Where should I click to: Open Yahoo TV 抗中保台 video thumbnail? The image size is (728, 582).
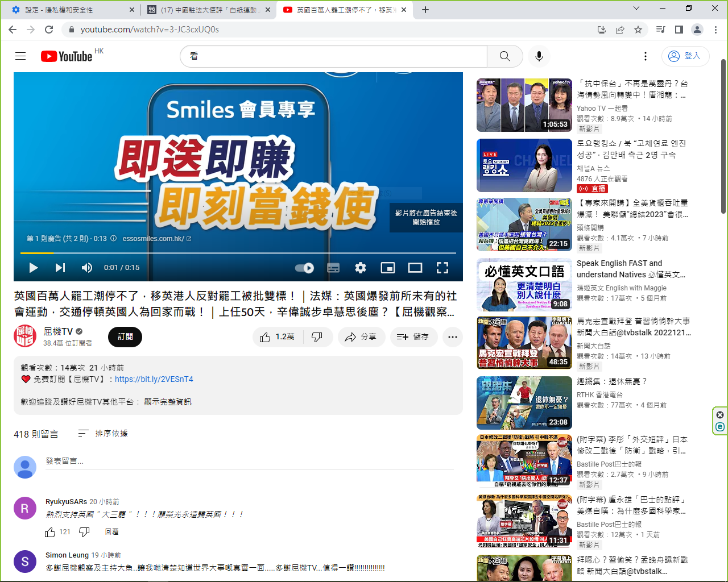click(x=524, y=105)
